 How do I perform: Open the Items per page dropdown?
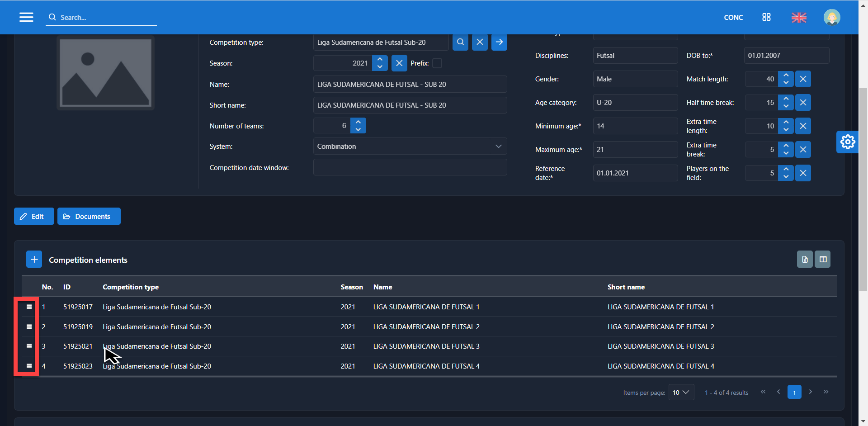[x=681, y=392]
